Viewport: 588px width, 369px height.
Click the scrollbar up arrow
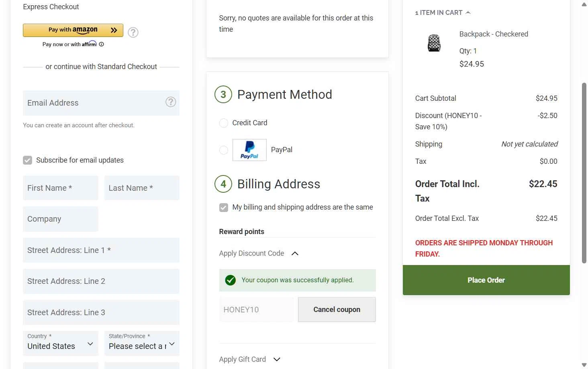tap(584, 4)
